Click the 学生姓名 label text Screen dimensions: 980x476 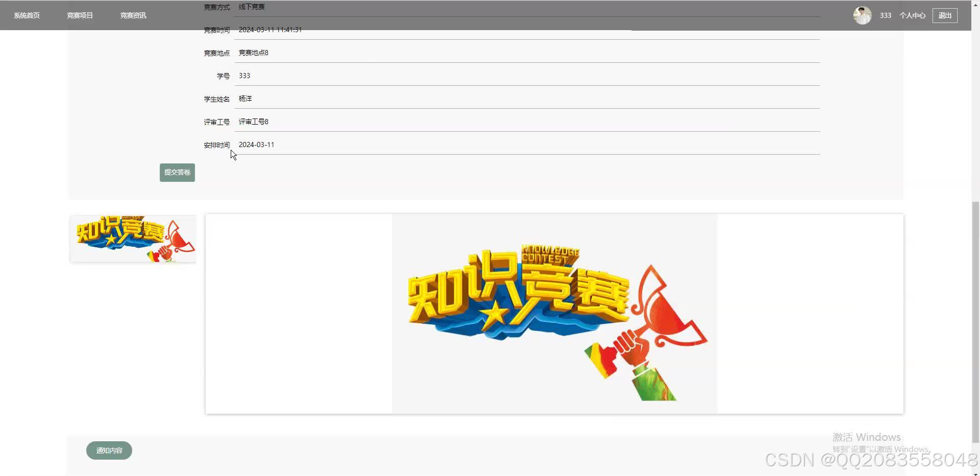coord(216,99)
